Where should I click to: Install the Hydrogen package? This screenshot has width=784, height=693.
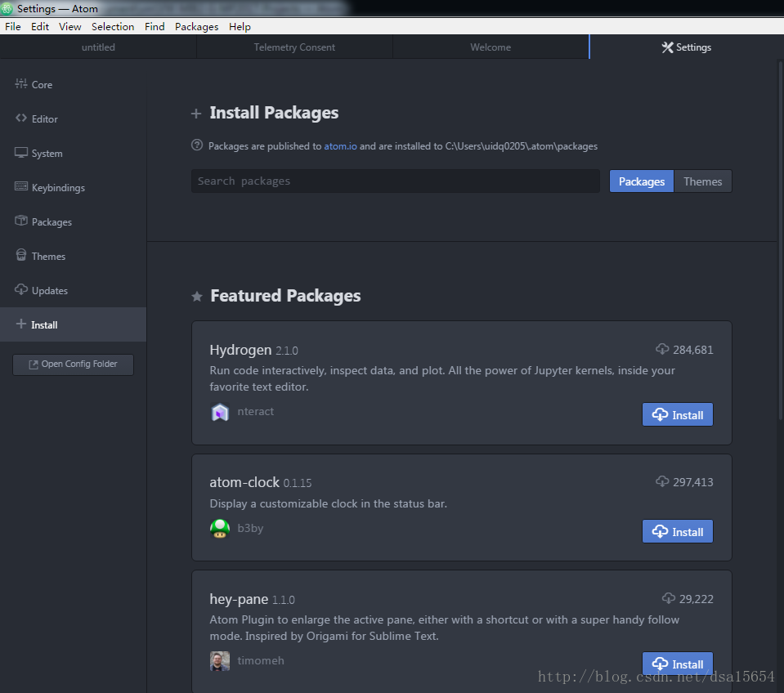(x=678, y=414)
